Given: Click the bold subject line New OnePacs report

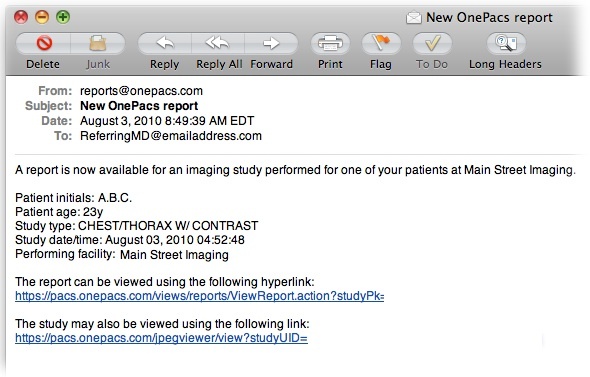Looking at the screenshot, I should 139,106.
